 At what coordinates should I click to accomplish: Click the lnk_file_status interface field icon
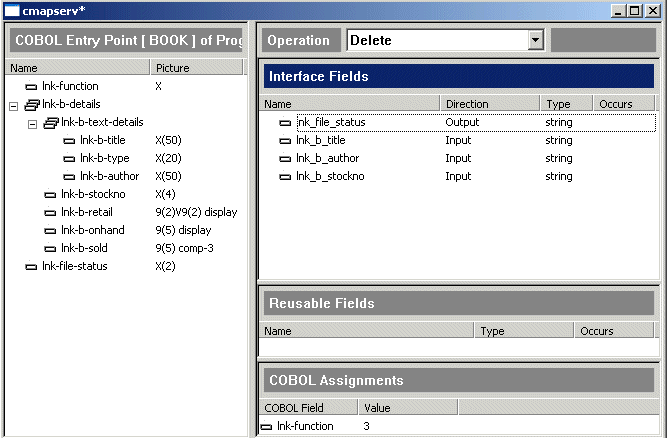coord(285,123)
